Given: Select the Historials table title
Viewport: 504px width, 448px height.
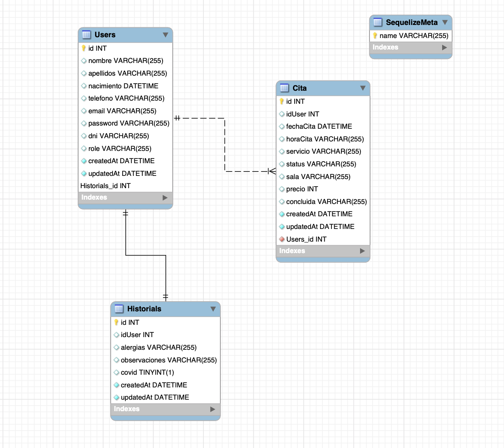Looking at the screenshot, I should 144,309.
